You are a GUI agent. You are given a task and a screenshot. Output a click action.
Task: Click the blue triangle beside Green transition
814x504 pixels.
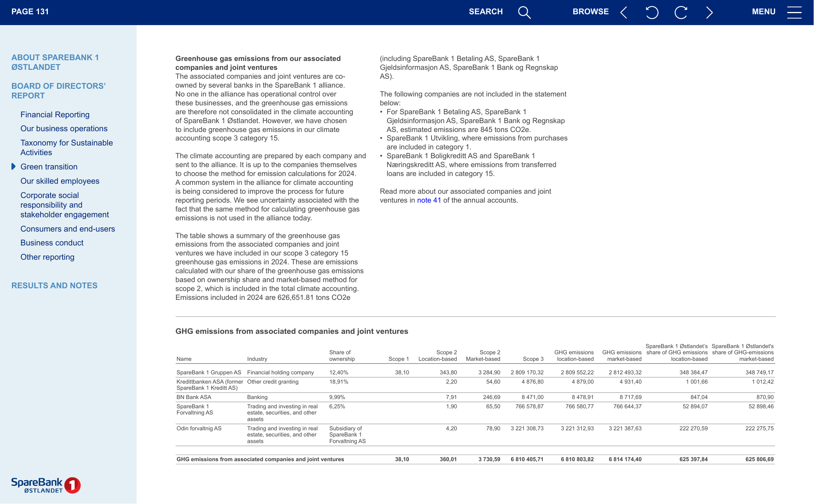click(14, 166)
